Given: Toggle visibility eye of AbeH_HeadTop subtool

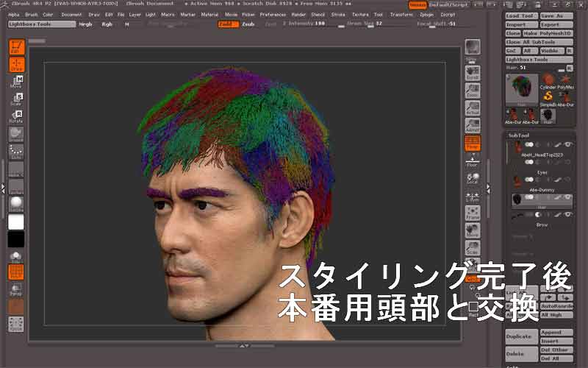Looking at the screenshot, I should click(568, 144).
